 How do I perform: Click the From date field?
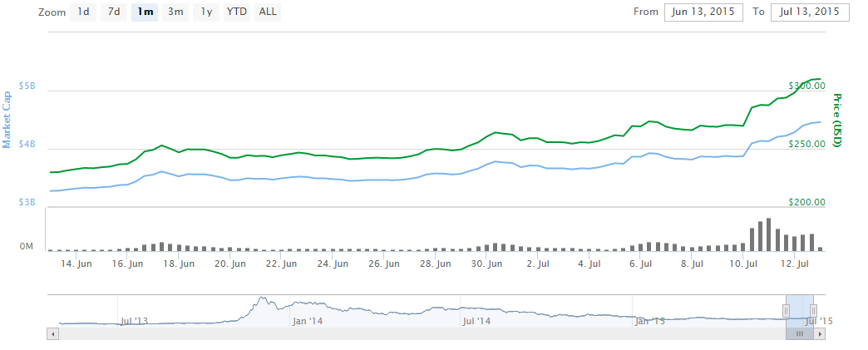click(703, 12)
